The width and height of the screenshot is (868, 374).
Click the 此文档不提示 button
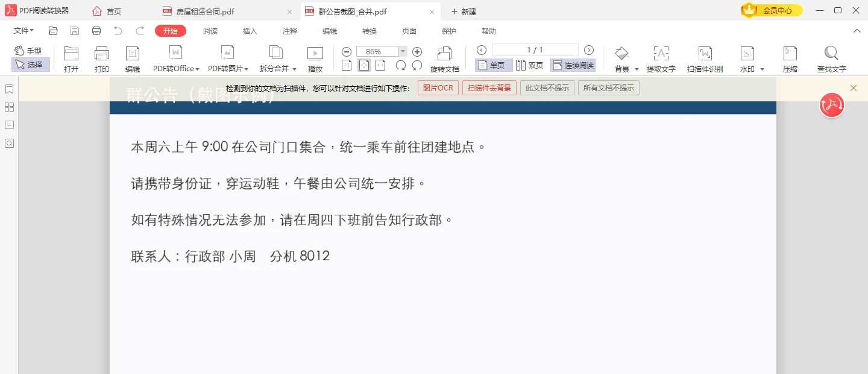point(547,88)
